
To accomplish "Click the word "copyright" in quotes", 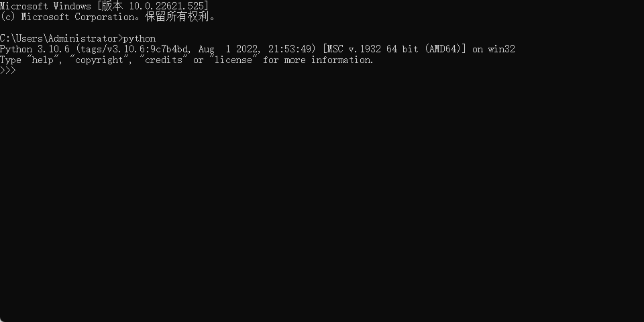I will click(x=99, y=60).
